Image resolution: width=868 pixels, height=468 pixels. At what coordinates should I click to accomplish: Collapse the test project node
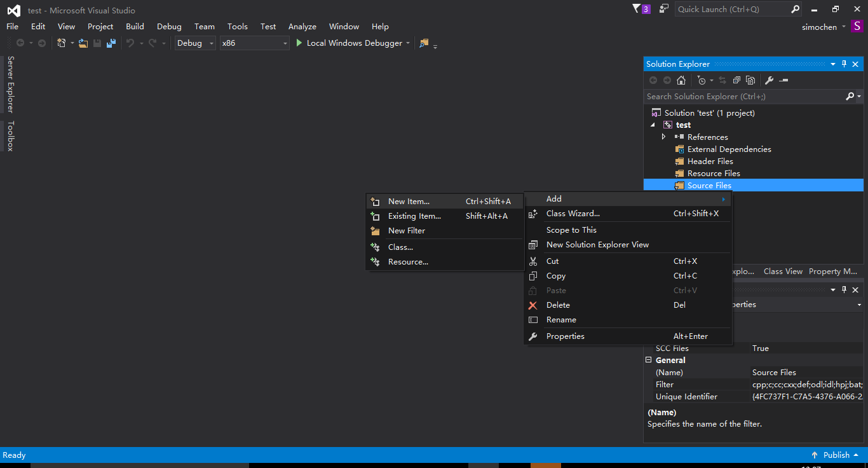(653, 125)
